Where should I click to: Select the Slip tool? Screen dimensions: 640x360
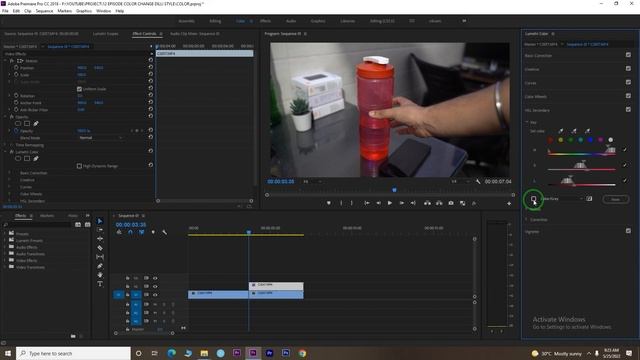coord(100,257)
